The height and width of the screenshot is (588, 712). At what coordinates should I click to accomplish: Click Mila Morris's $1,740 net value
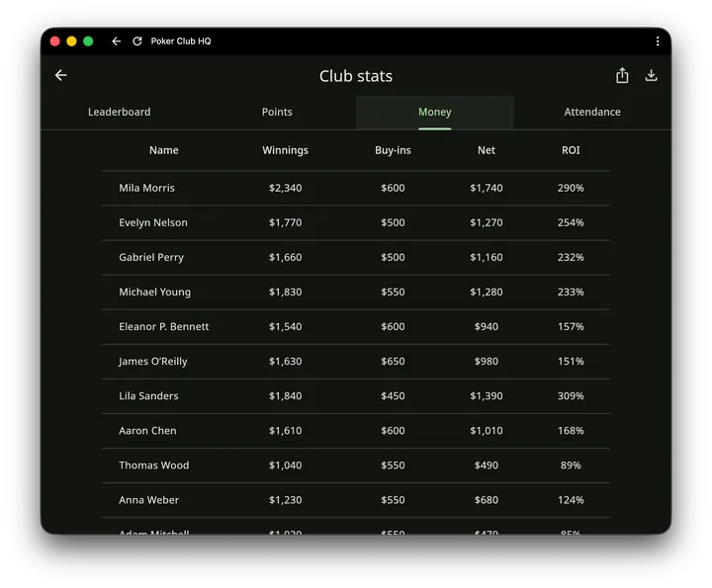pos(487,188)
